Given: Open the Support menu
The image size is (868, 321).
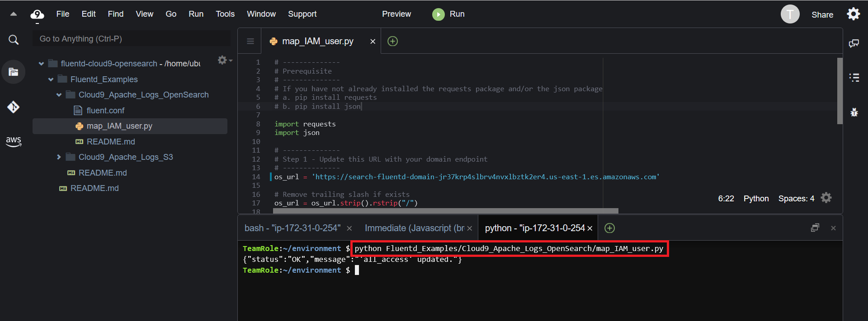Looking at the screenshot, I should [302, 14].
